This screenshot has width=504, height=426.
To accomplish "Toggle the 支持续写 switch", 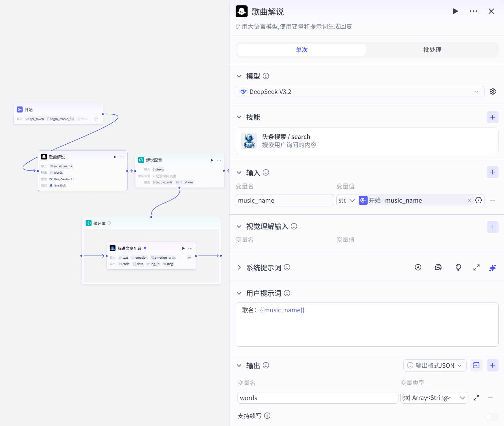I will [x=492, y=417].
